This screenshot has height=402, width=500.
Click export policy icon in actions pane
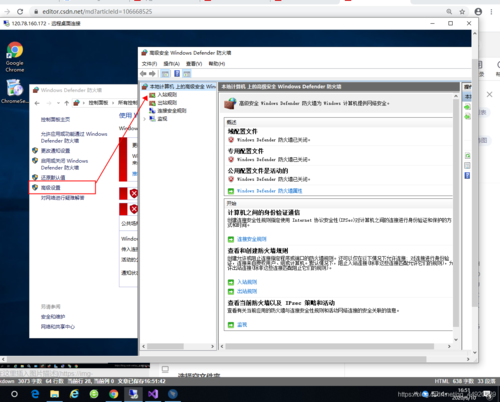[467, 117]
